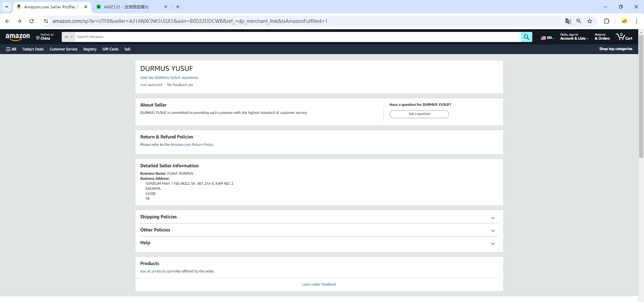Open the All hamburger menu
This screenshot has height=302, width=644.
point(11,49)
